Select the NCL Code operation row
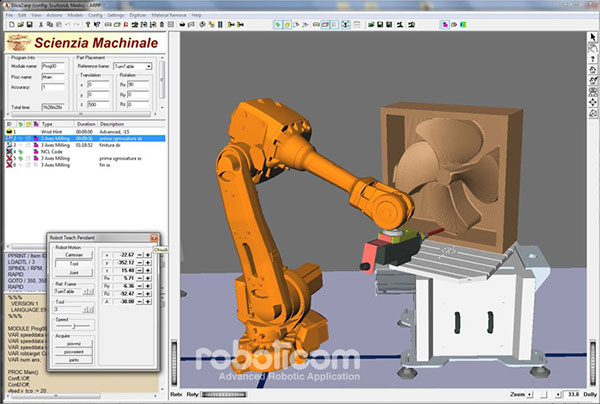Screen dimensions: 600x404 85,152
